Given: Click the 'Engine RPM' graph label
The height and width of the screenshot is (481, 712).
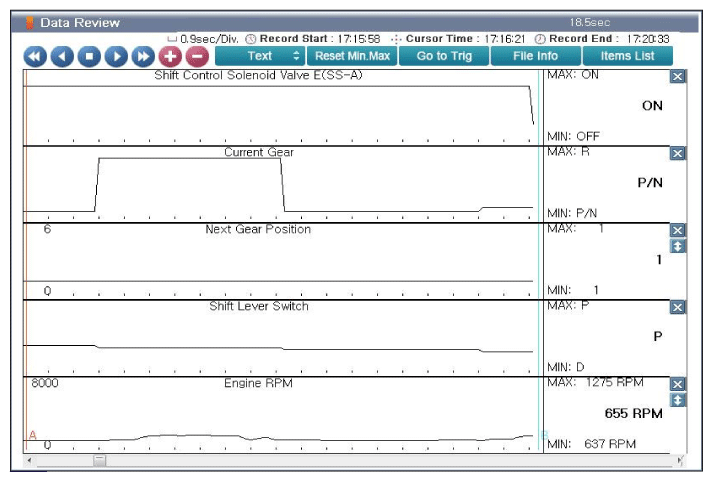Looking at the screenshot, I should click(258, 383).
